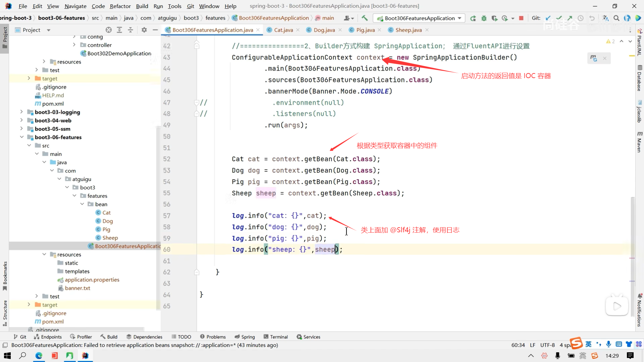Collapse the bean package folder

click(x=82, y=204)
